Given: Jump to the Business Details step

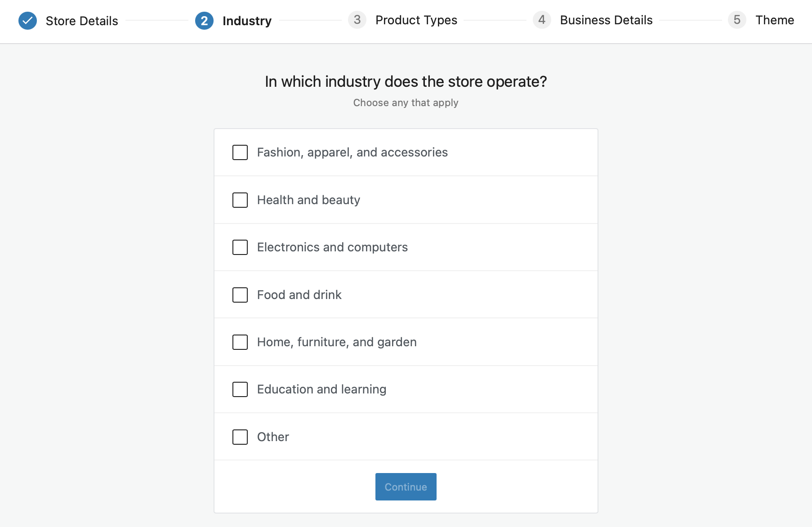Looking at the screenshot, I should click(606, 20).
